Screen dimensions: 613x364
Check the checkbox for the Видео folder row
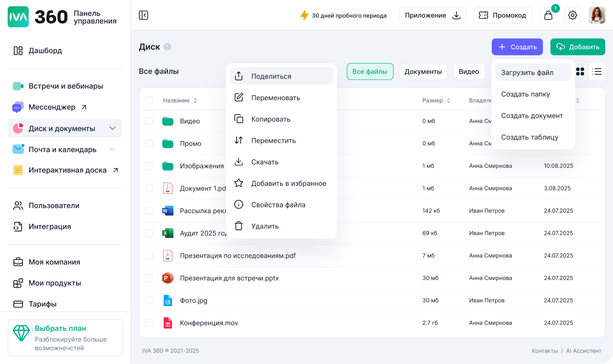tap(149, 121)
